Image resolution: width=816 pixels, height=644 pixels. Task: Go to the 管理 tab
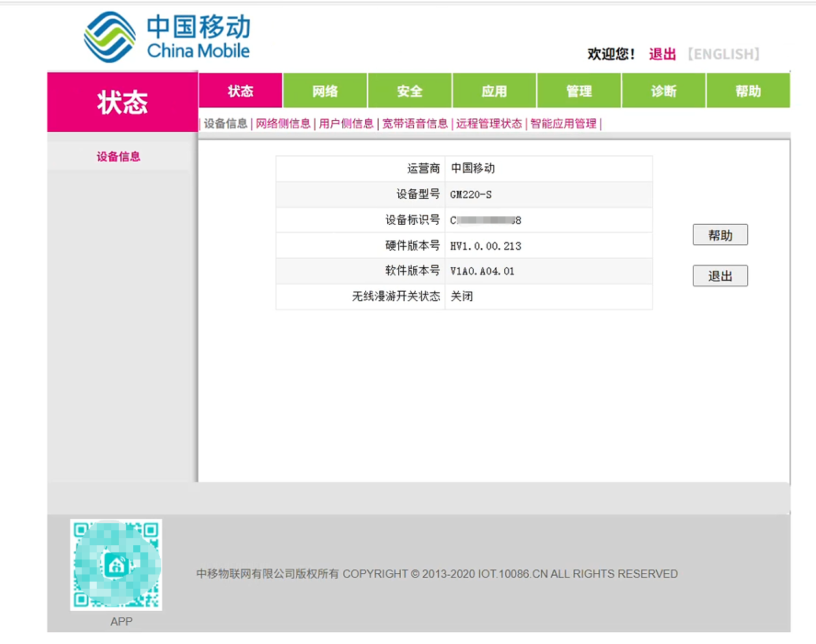pyautogui.click(x=579, y=91)
